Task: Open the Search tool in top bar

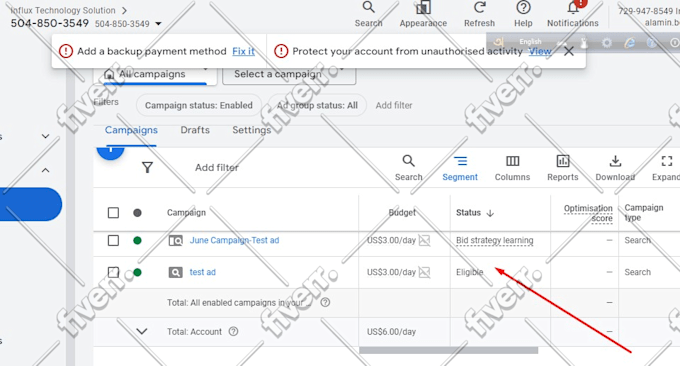Action: [x=369, y=15]
